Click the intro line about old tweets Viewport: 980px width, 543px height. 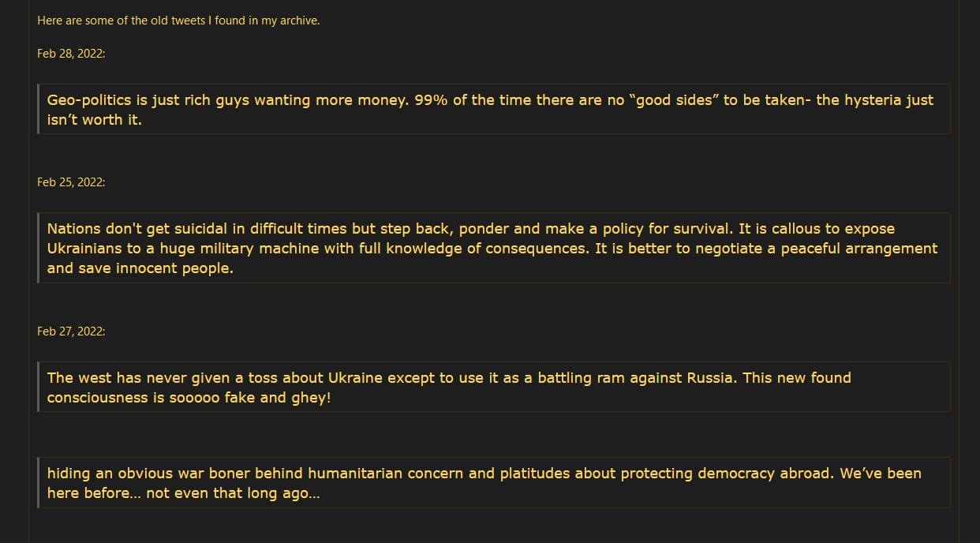point(178,21)
